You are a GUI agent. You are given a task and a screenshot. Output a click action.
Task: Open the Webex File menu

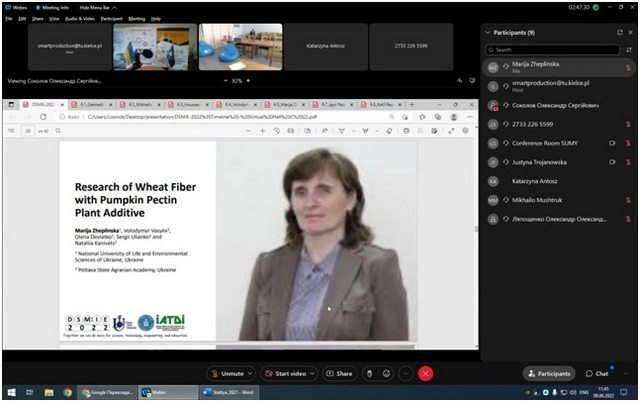[x=9, y=19]
